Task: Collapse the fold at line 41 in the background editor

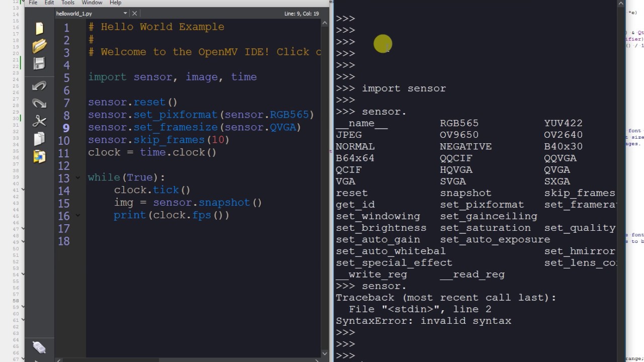Action: tap(23, 190)
